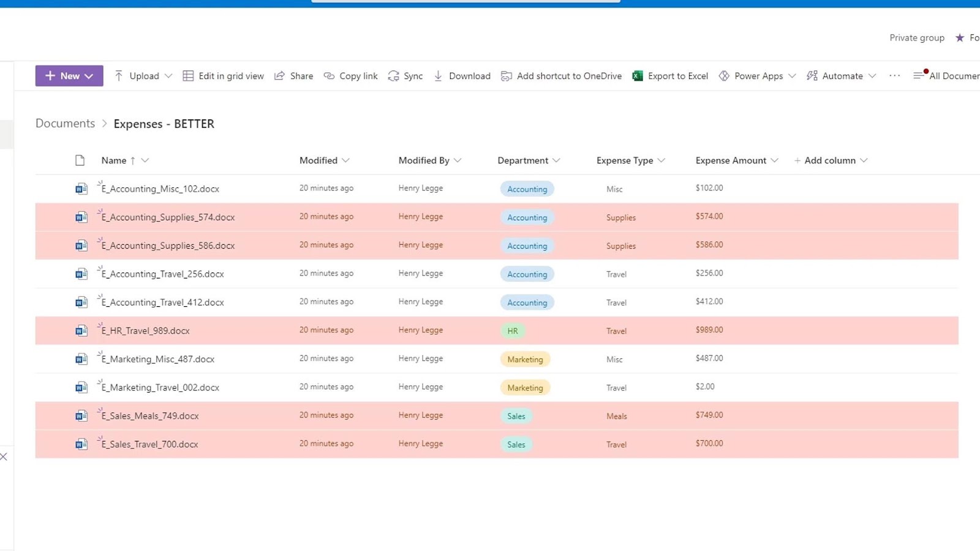Screen dimensions: 980x551
Task: Open E_Accounting_Supplies_574.docx file
Action: (x=168, y=217)
